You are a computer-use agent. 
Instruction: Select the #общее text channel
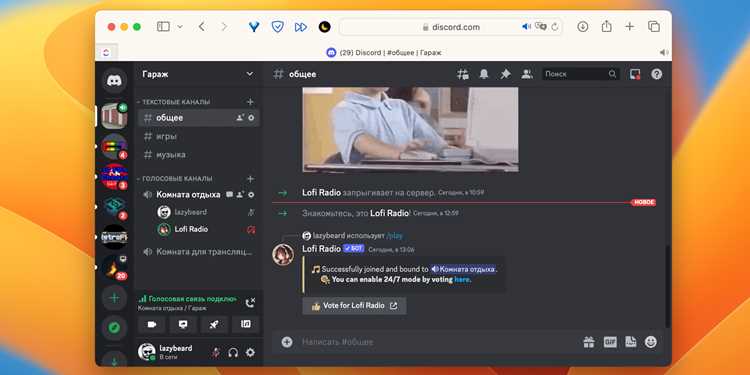click(199, 118)
